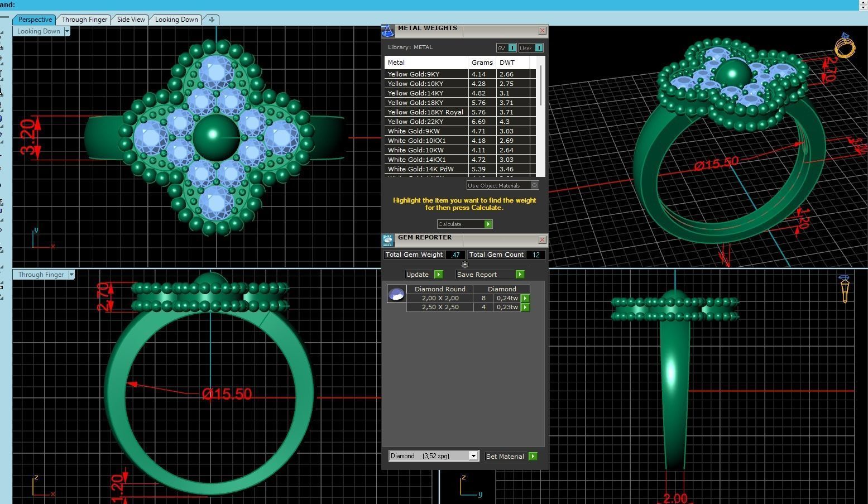868x504 pixels.
Task: Click arrow next to 0,23tw gem row
Action: [525, 308]
